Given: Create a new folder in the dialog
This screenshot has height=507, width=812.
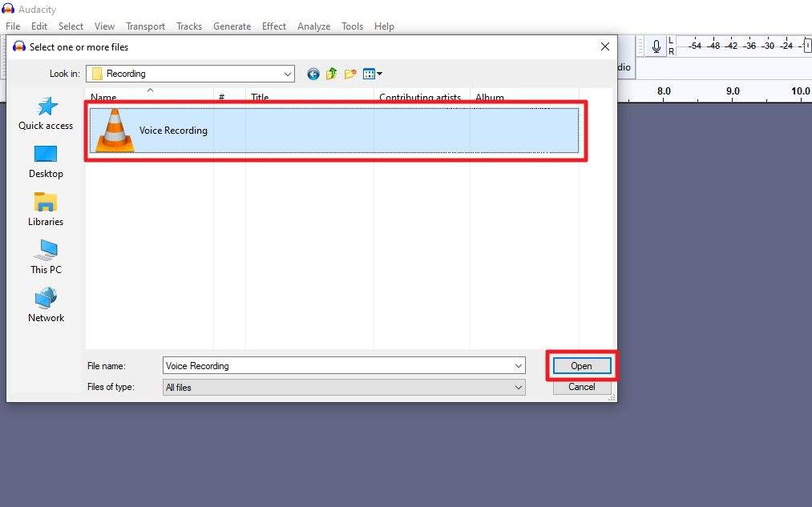Looking at the screenshot, I should (x=350, y=74).
